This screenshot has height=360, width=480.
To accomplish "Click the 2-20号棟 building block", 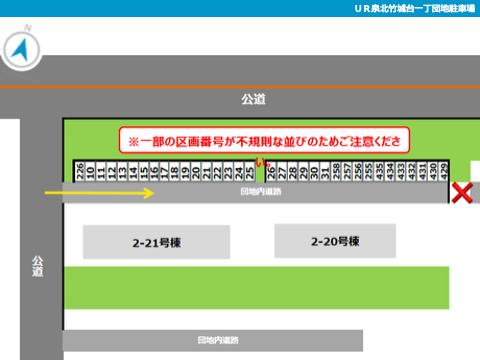I will coord(335,241).
